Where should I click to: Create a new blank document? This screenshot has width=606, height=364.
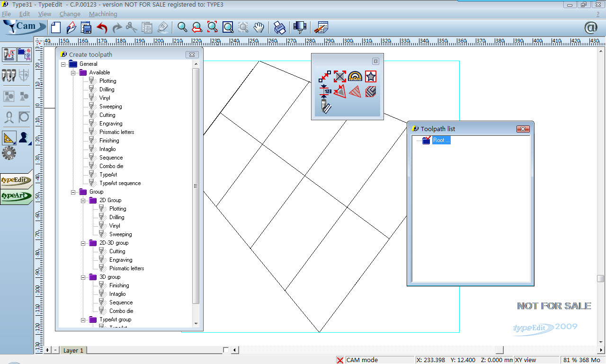pos(56,27)
